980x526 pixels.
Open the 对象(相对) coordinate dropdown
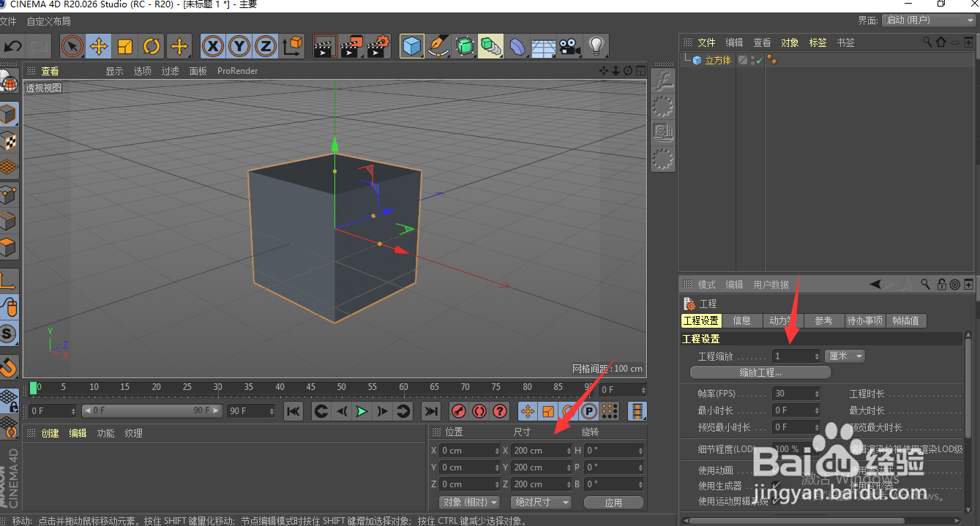(x=468, y=502)
